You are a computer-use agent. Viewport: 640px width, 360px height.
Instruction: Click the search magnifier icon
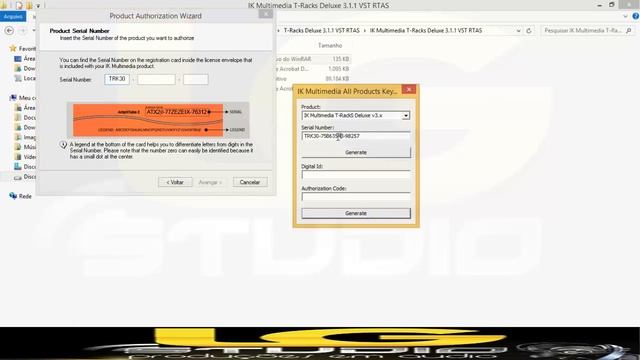629,31
